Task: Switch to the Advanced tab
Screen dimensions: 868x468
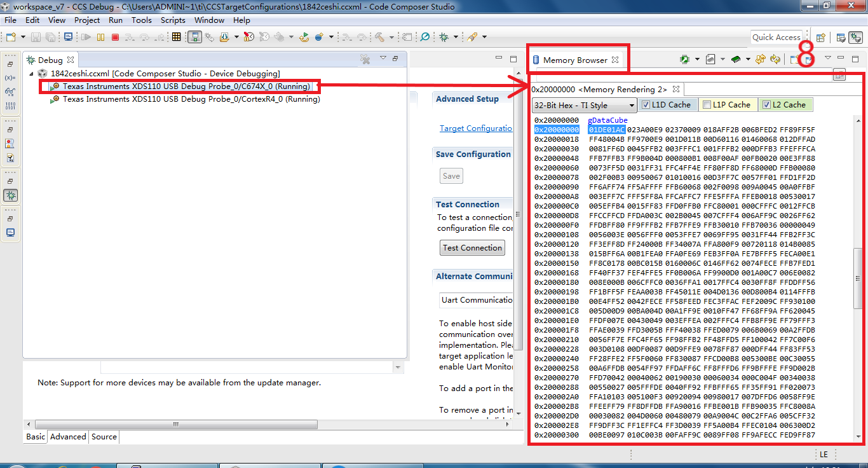Action: click(68, 437)
